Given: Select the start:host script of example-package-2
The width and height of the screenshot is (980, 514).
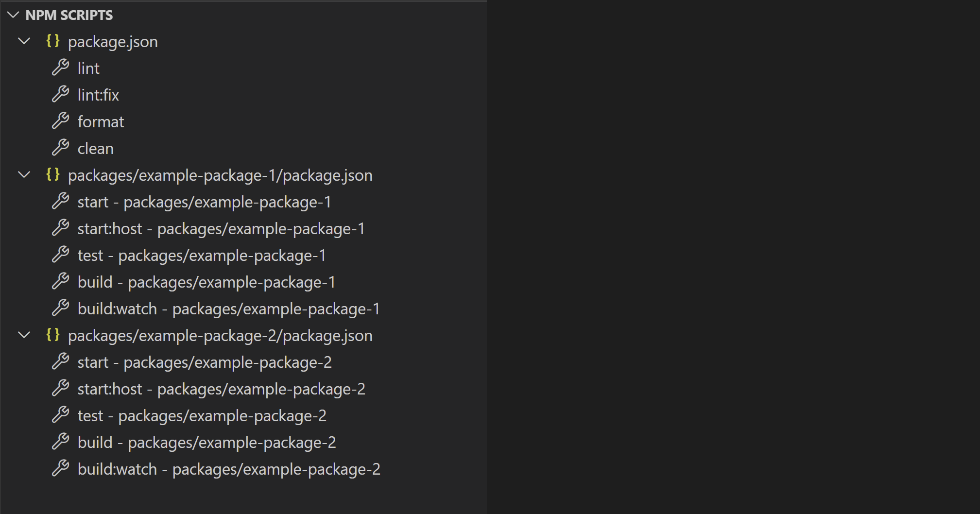Looking at the screenshot, I should (221, 389).
